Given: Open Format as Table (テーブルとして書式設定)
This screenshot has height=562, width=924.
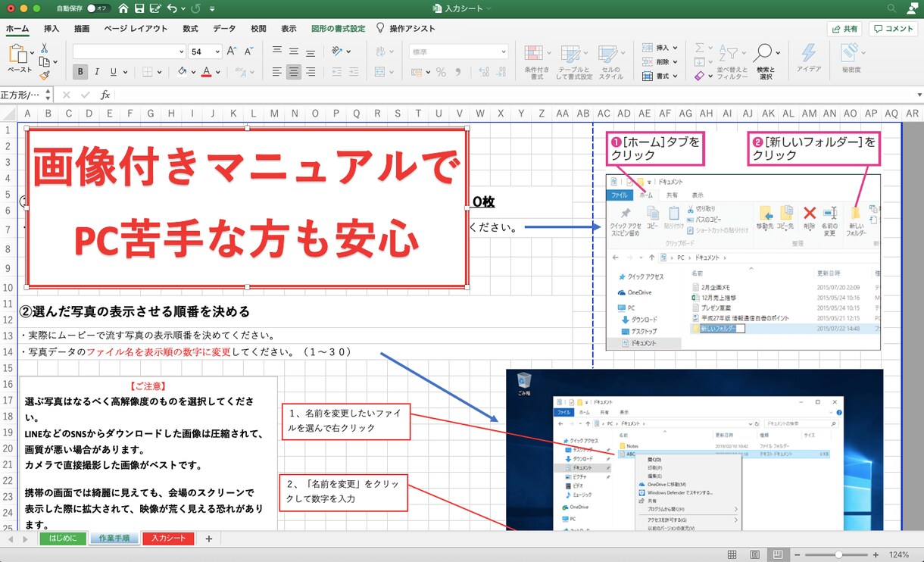Looking at the screenshot, I should point(574,61).
